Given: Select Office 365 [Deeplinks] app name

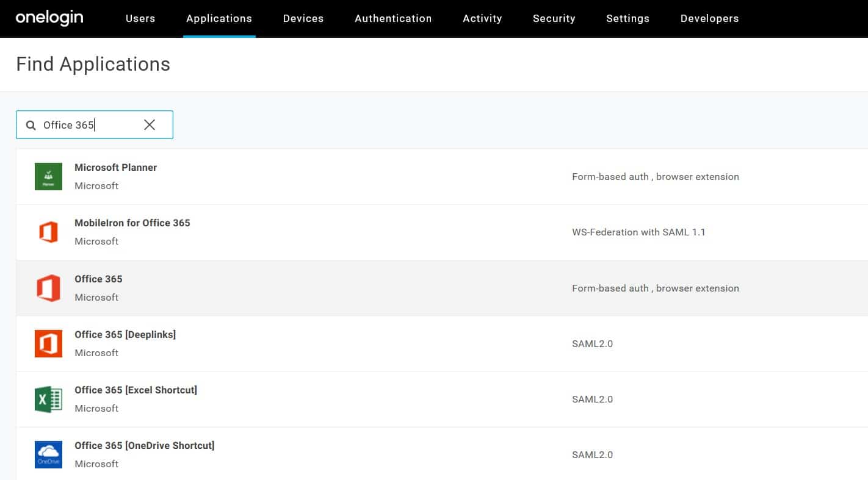Looking at the screenshot, I should (125, 334).
